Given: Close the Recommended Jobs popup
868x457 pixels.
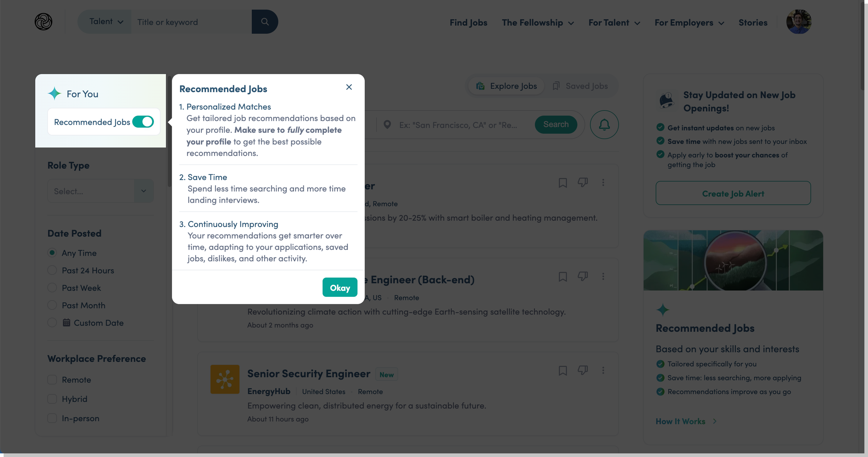Looking at the screenshot, I should pyautogui.click(x=349, y=87).
